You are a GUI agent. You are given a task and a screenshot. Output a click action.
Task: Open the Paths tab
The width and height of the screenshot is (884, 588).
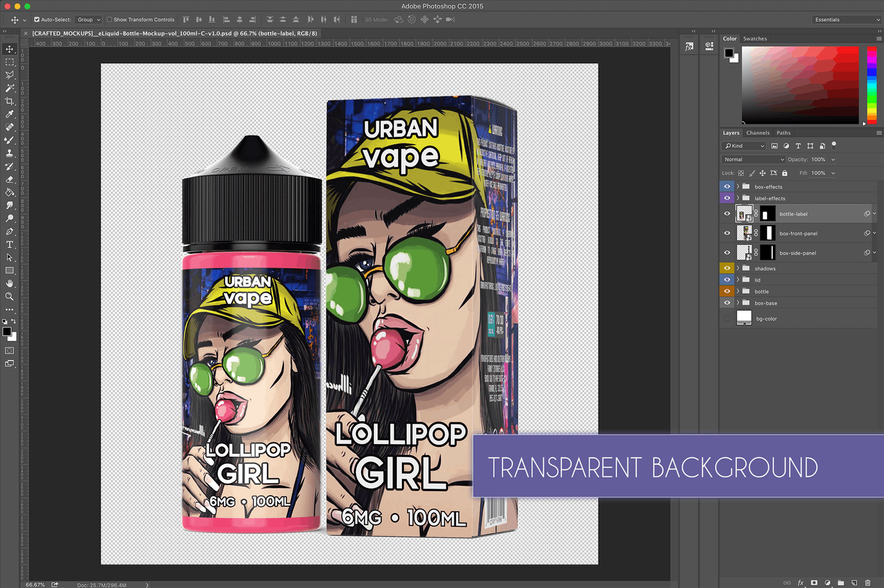(783, 133)
